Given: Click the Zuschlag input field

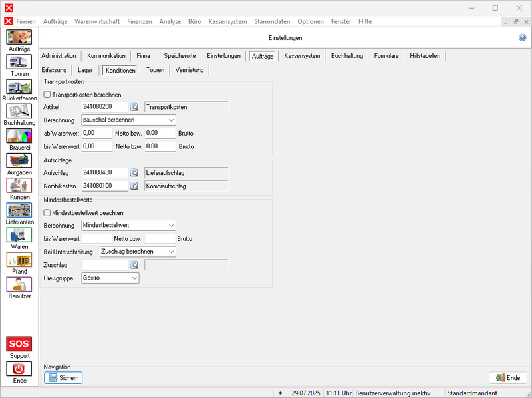Looking at the screenshot, I should coord(104,264).
